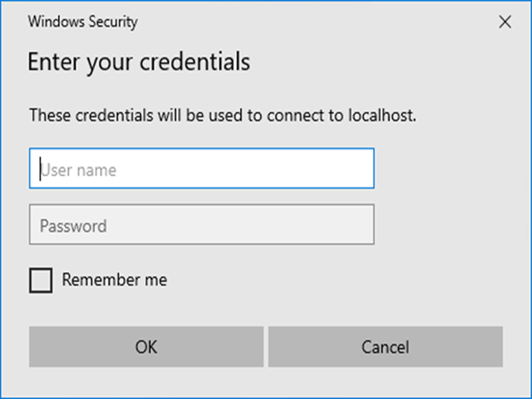Click the OK text label

(146, 347)
